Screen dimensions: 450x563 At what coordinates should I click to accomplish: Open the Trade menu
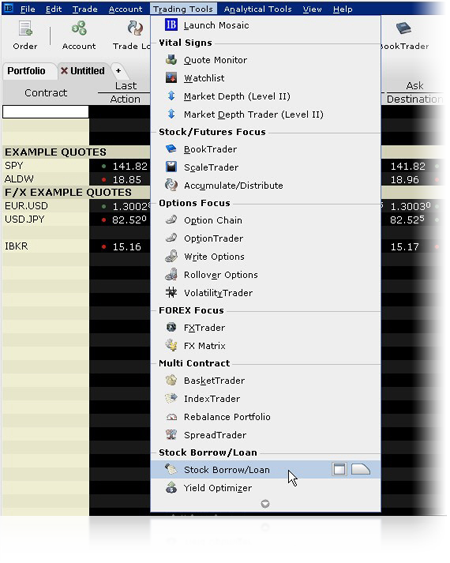tap(85, 9)
